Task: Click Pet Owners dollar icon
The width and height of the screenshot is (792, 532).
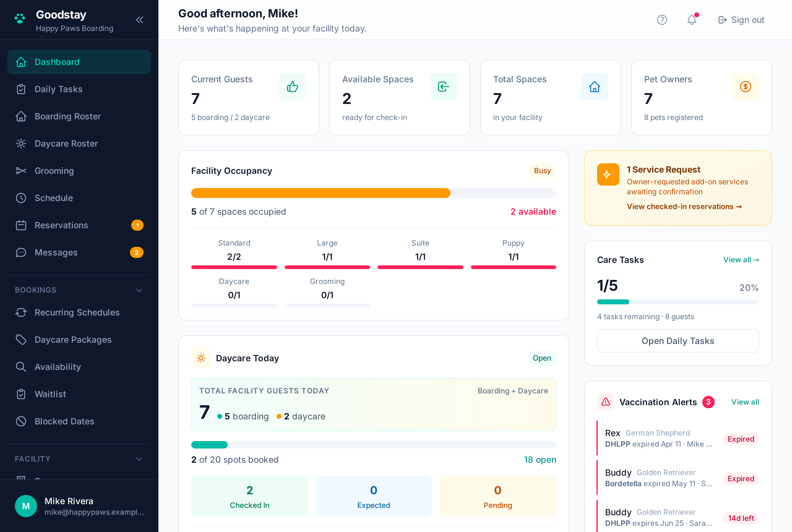Action: (746, 87)
